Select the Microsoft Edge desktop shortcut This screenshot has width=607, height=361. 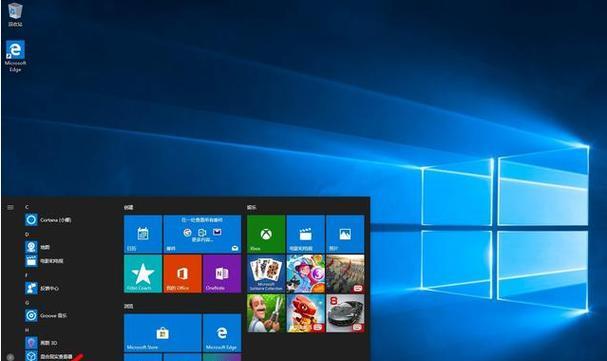coord(15,56)
